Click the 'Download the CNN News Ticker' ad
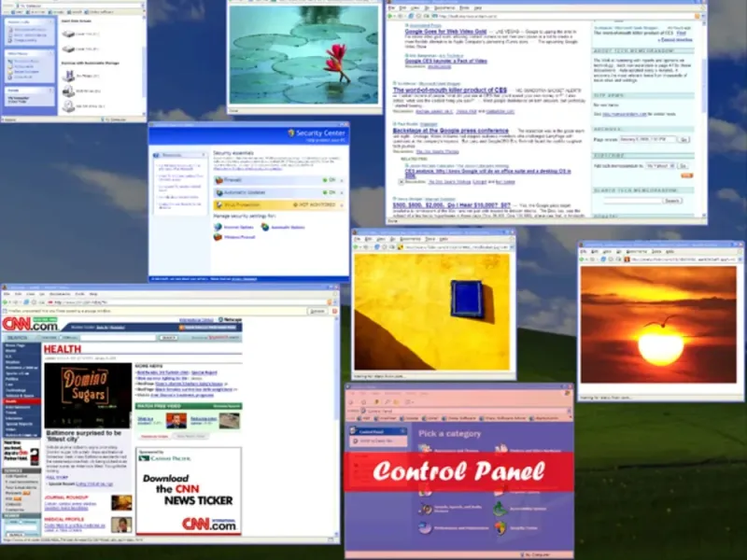Image resolution: width=747 pixels, height=560 pixels. tap(189, 491)
